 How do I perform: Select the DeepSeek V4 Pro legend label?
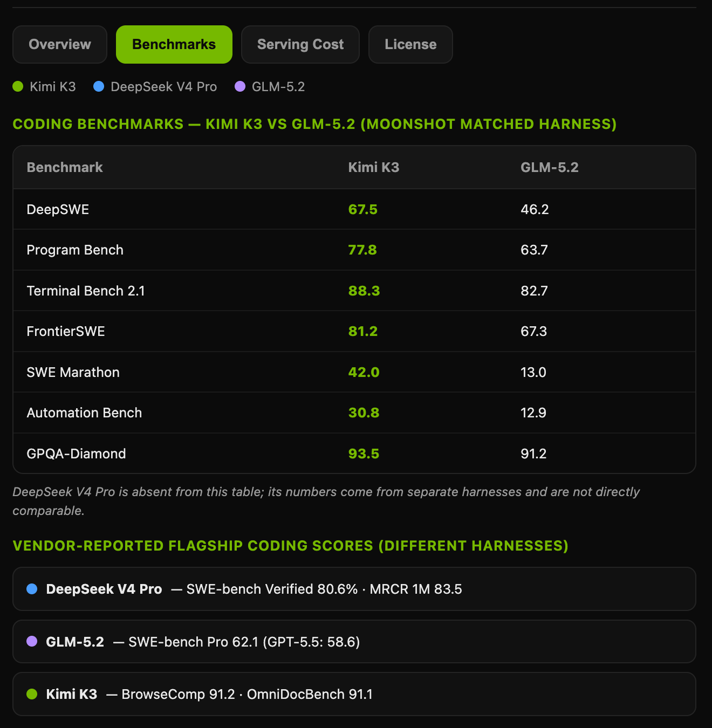[x=163, y=87]
